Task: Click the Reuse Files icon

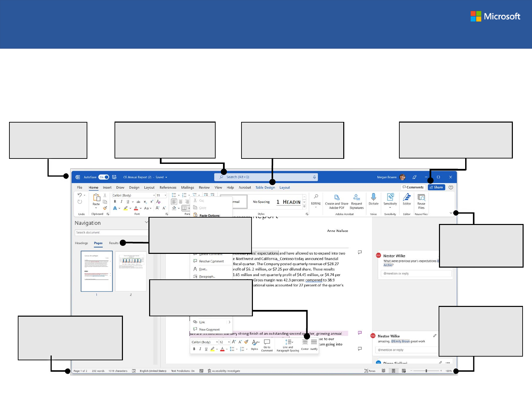Action: [x=421, y=197]
